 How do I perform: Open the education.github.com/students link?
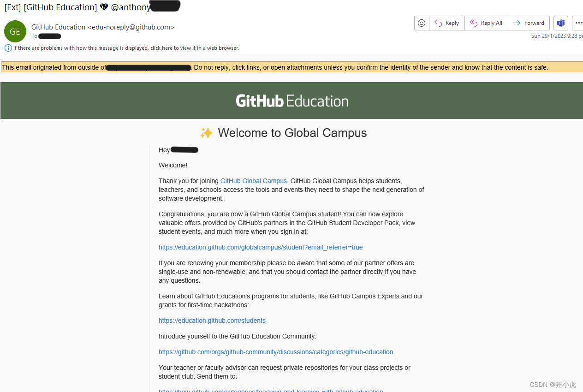point(212,321)
